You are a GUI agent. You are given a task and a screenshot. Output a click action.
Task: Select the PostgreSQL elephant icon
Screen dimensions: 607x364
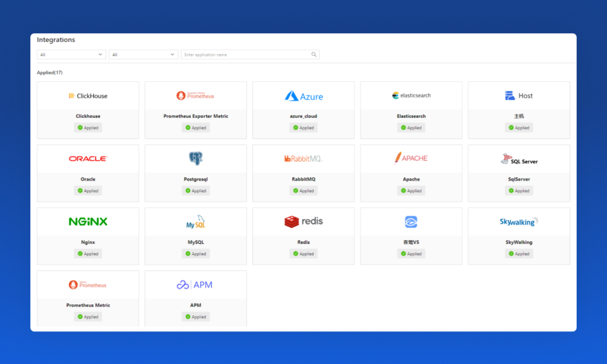tap(196, 158)
